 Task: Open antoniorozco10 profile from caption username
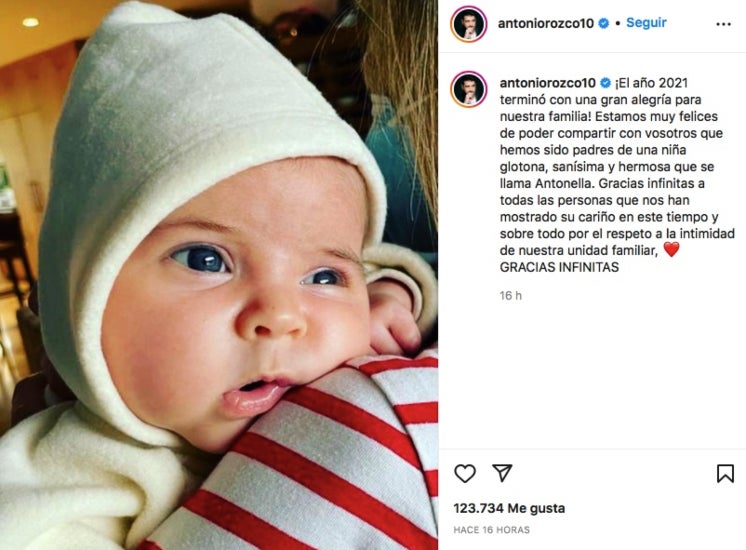coord(547,83)
